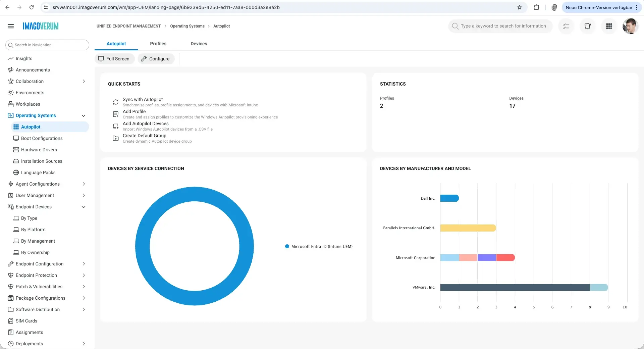Open the apps grid launcher icon

pos(609,26)
